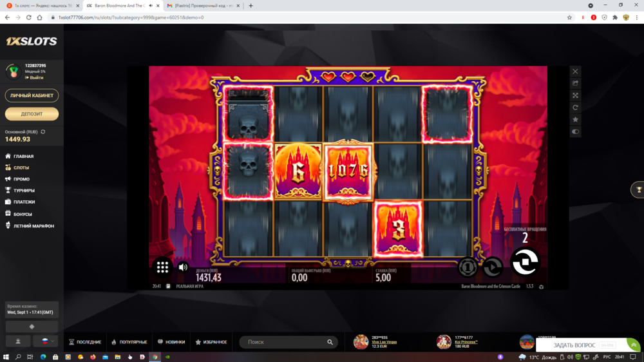Open a new browser tab
644x362 pixels.
point(251,6)
